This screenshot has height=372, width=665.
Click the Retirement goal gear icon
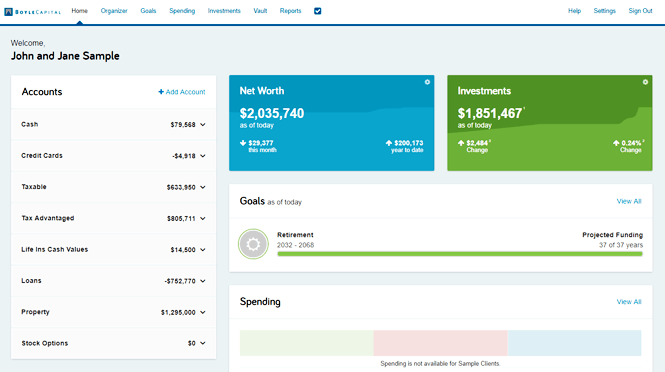pos(253,244)
